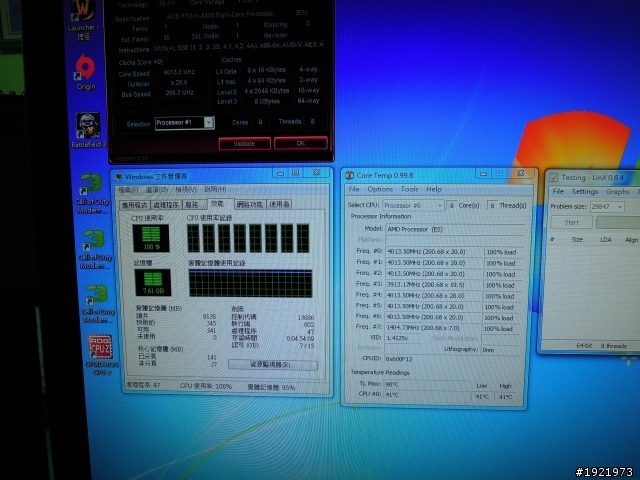This screenshot has width=640, height=480.
Task: Open the Tools menu in Core Temp
Action: (409, 189)
